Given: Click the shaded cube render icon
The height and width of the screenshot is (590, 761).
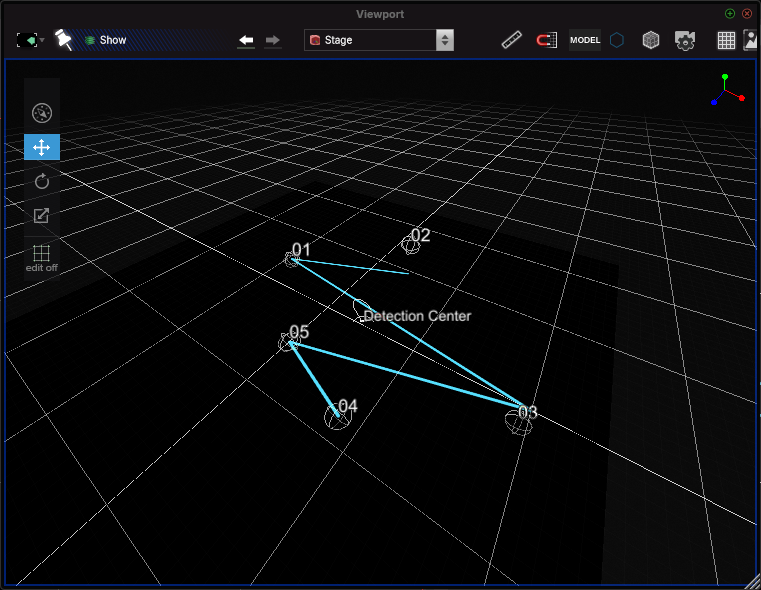Looking at the screenshot, I should pyautogui.click(x=650, y=40).
